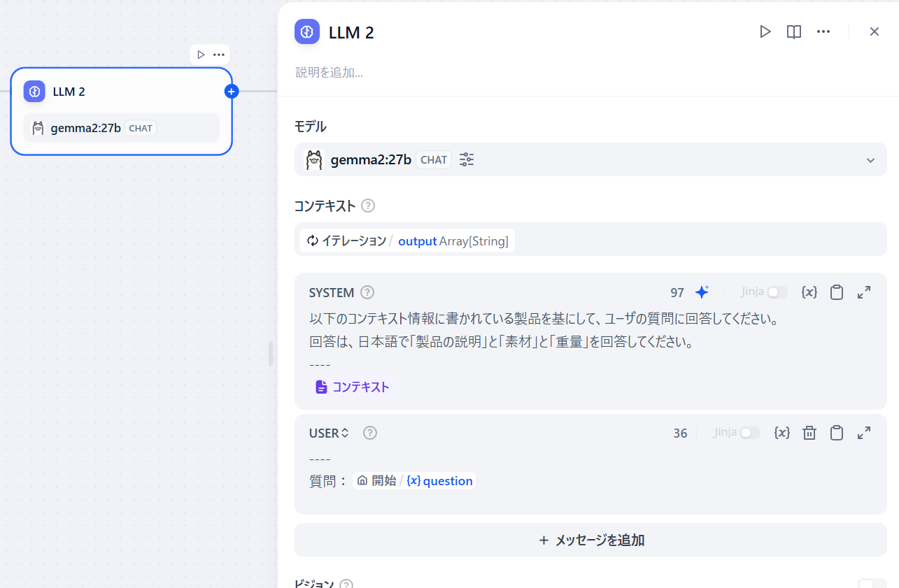Expand the USER message editor fullscreen
The image size is (899, 588).
point(864,433)
